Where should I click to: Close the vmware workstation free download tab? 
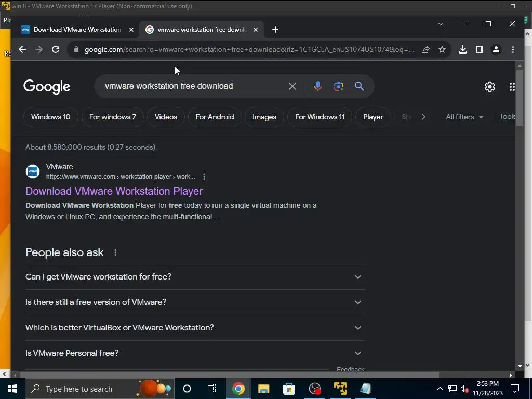(256, 30)
